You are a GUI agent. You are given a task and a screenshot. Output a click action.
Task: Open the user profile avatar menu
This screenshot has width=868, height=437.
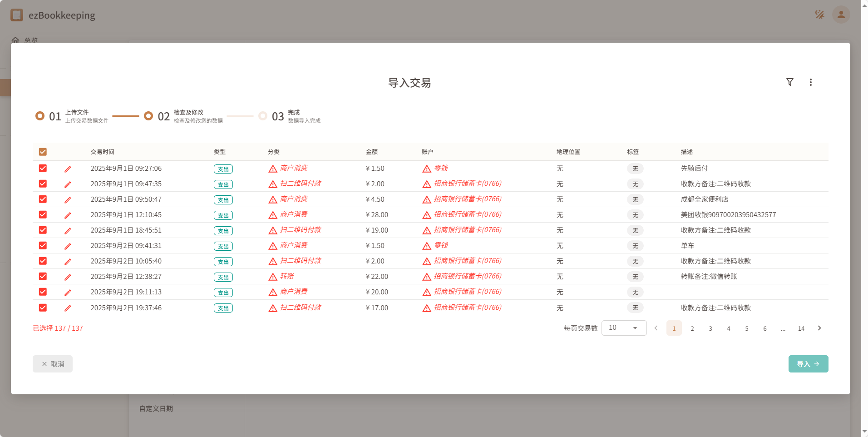pos(840,15)
